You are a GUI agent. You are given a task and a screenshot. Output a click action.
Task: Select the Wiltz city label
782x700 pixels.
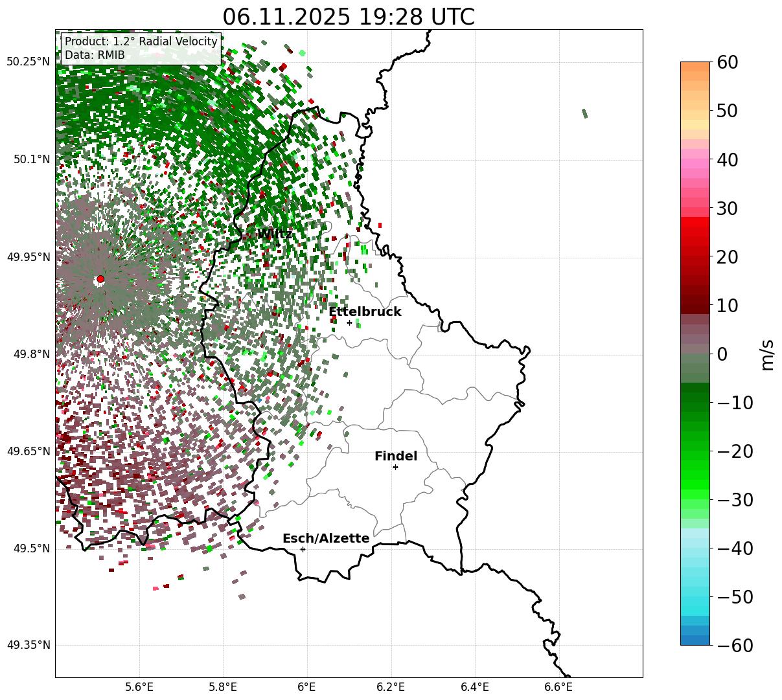tap(275, 234)
